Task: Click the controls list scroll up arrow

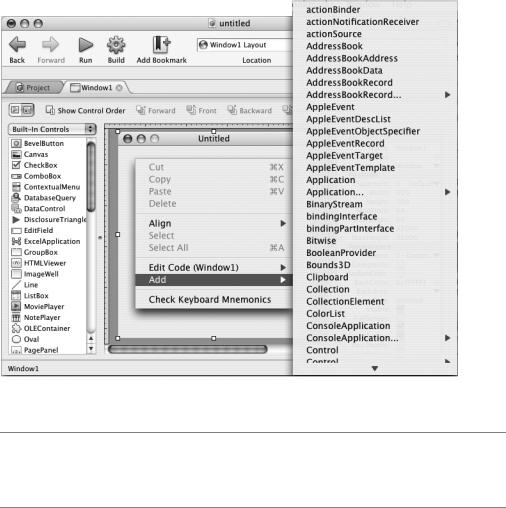Action: click(x=91, y=339)
